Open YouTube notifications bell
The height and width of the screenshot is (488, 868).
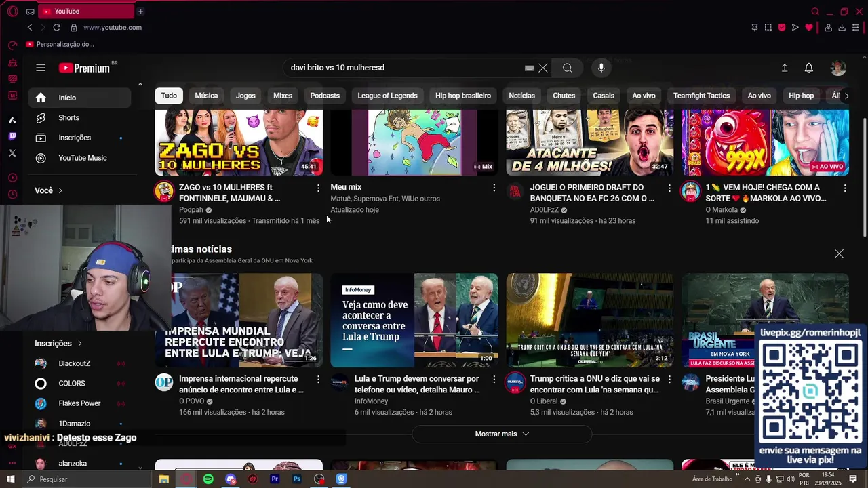[x=809, y=68]
